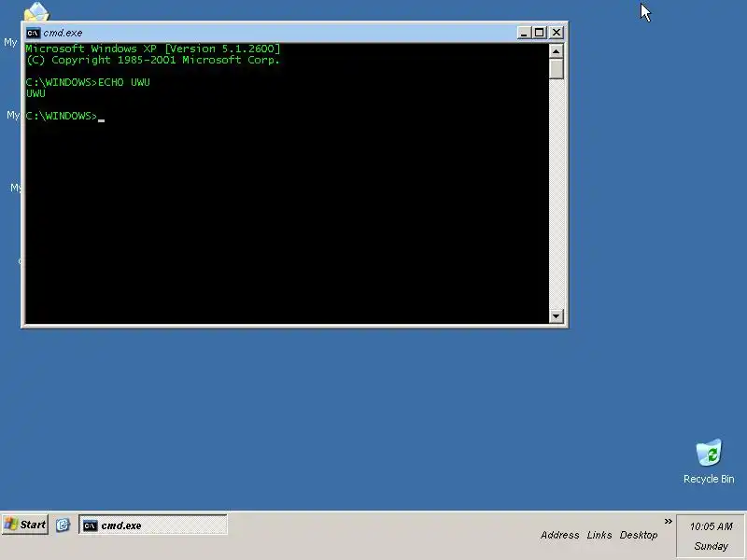
Task: Maximize the cmd.exe window
Action: click(540, 33)
